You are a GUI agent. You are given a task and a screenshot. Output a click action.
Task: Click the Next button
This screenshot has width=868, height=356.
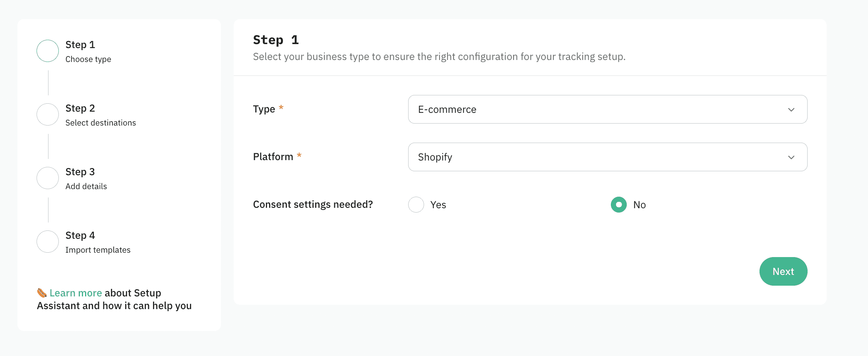[x=783, y=271]
